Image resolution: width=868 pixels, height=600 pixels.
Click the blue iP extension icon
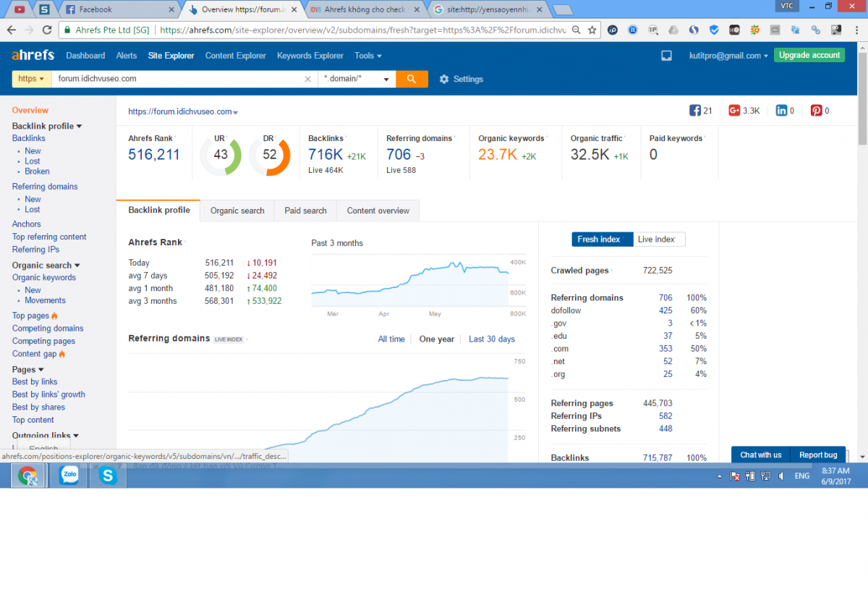tap(612, 30)
